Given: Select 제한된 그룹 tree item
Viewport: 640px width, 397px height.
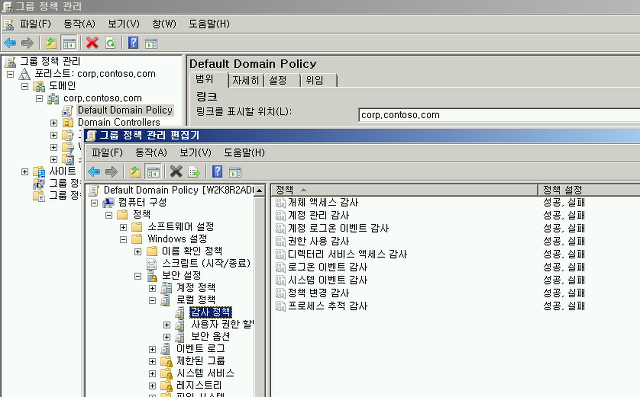Looking at the screenshot, I should pos(200,361).
